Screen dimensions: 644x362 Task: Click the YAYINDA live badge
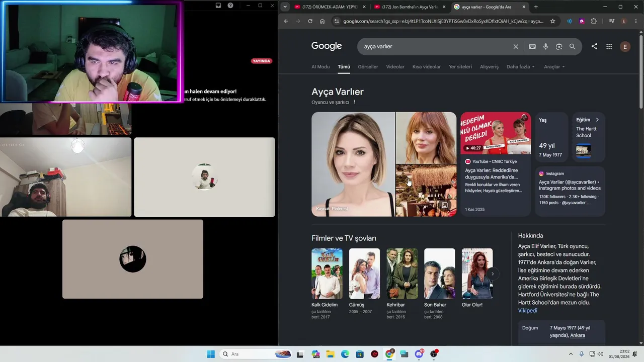[x=262, y=61]
